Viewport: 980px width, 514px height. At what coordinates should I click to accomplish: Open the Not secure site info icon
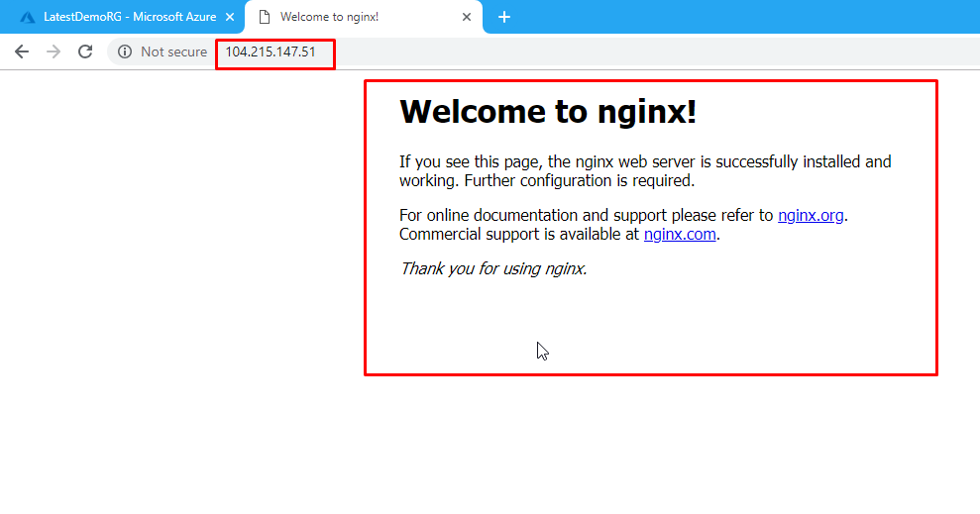click(125, 51)
